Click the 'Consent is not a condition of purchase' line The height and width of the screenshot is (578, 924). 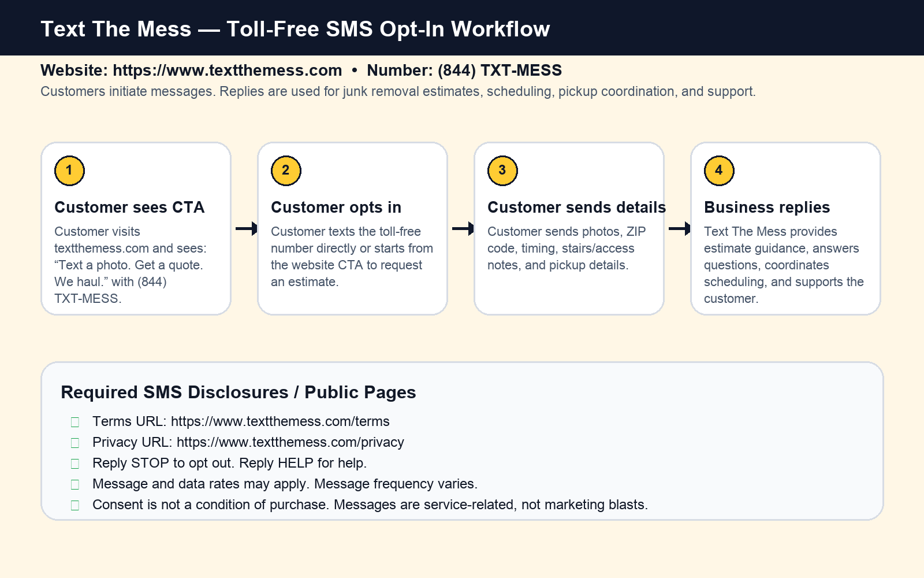tap(370, 505)
